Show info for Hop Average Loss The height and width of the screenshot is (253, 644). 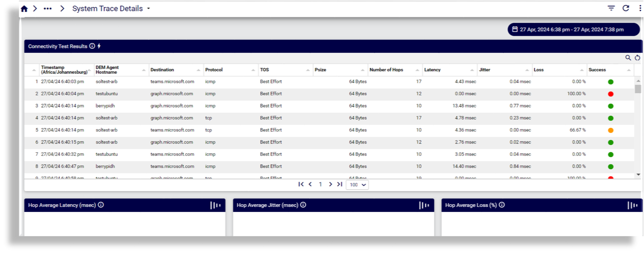(x=502, y=205)
